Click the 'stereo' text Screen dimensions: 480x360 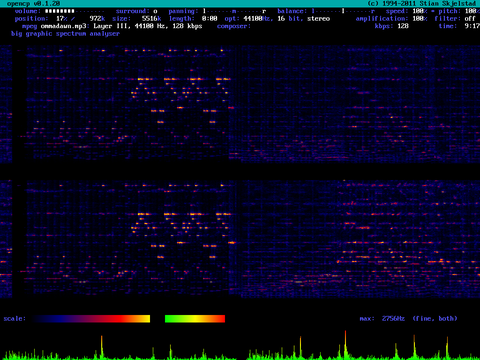(318, 19)
